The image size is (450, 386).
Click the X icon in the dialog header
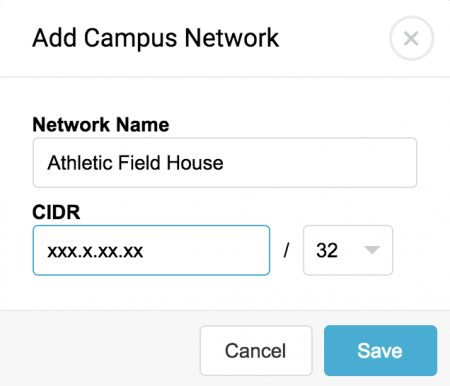pos(411,39)
